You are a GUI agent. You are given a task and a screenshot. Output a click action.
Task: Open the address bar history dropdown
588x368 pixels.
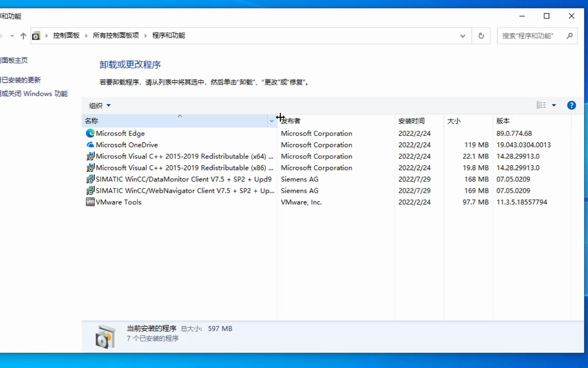tap(462, 36)
